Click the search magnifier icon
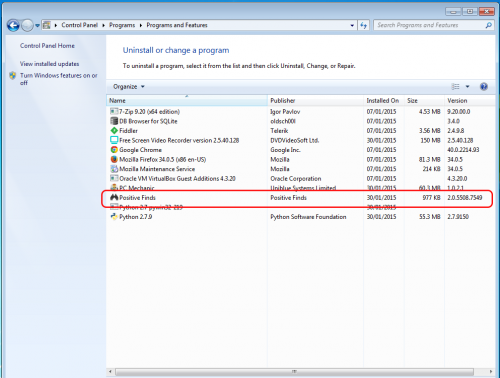 pyautogui.click(x=489, y=25)
